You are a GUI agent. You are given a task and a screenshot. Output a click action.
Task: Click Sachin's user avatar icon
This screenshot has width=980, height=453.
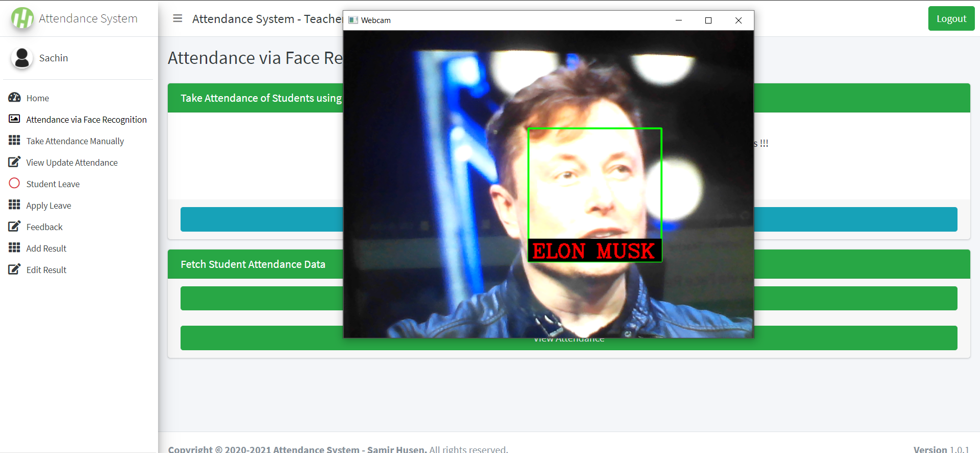click(x=22, y=58)
